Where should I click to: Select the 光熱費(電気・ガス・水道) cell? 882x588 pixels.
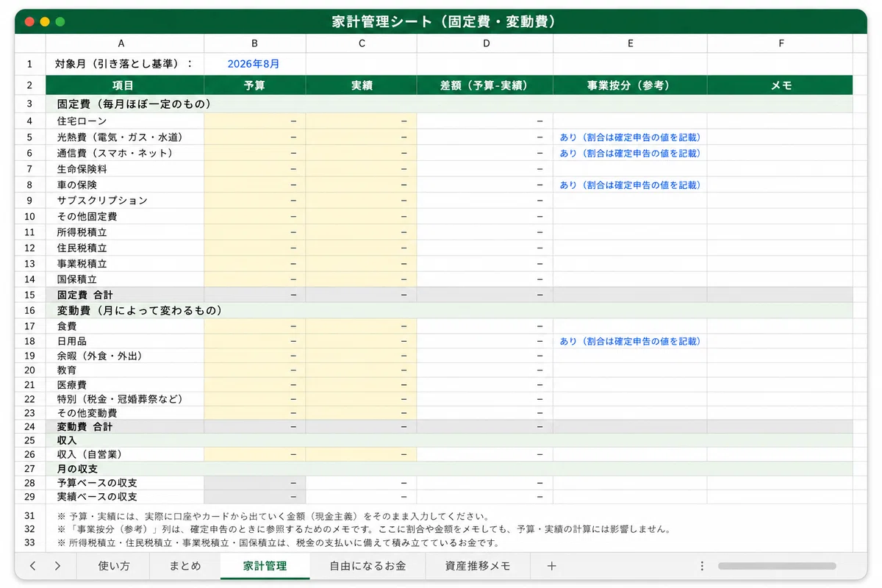click(x=125, y=137)
